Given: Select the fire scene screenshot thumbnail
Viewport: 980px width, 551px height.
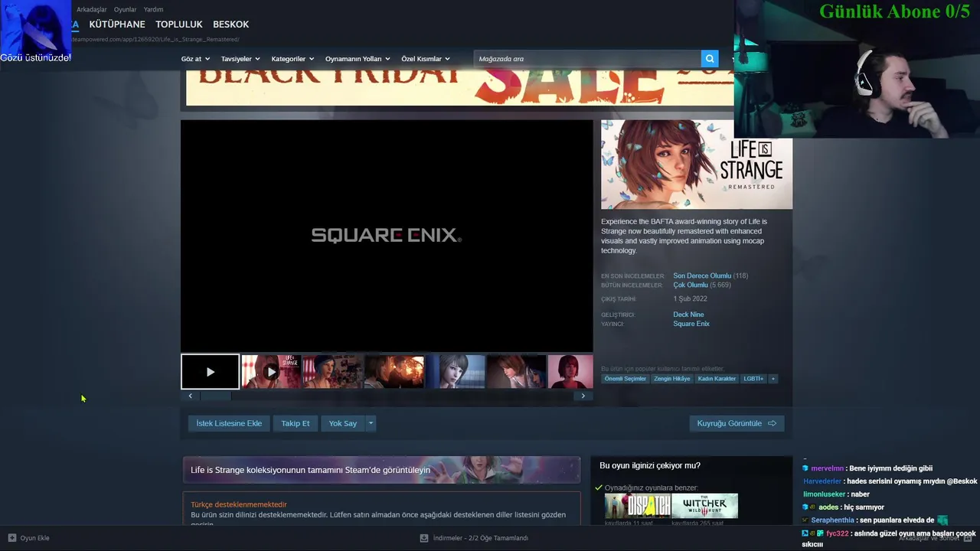Looking at the screenshot, I should [394, 372].
